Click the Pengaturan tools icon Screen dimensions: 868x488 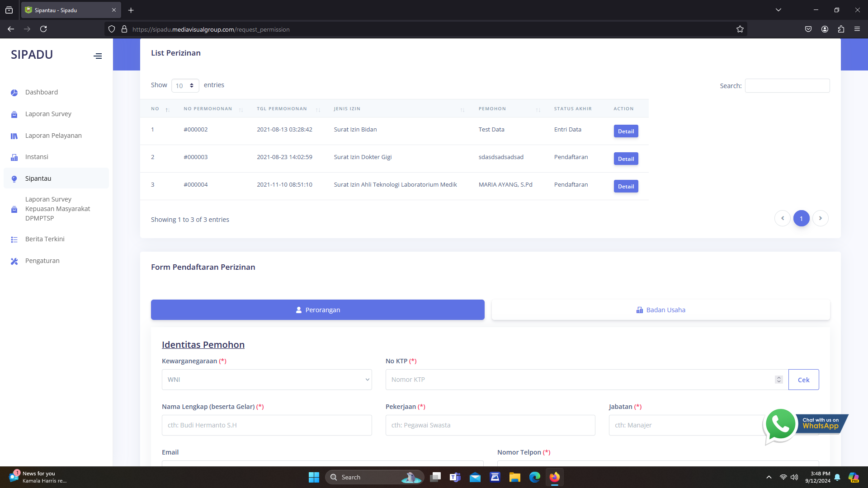[14, 261]
